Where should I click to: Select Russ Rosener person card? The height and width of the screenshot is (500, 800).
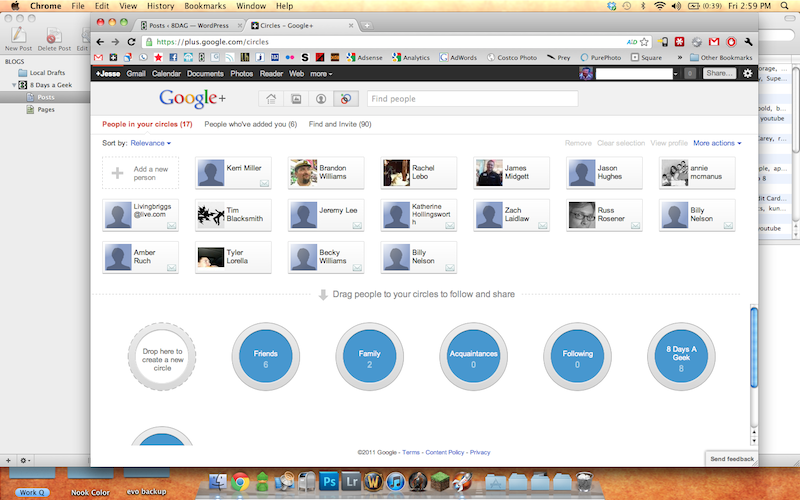tap(604, 215)
